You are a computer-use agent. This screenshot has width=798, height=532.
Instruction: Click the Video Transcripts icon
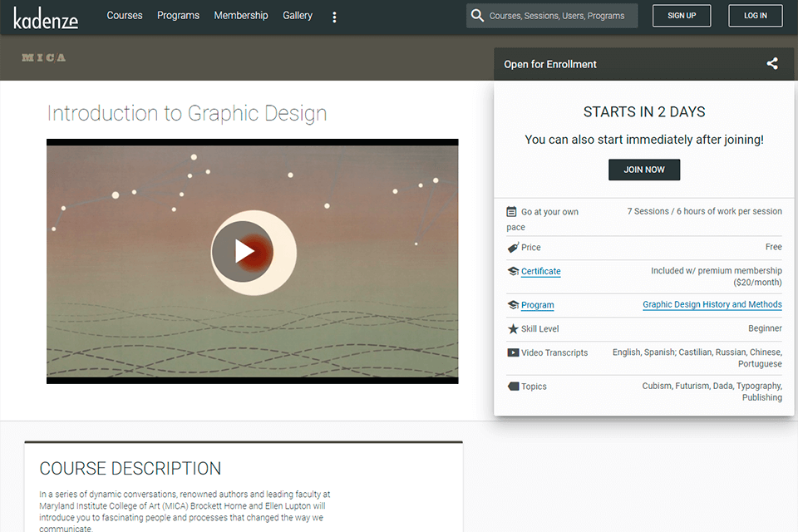click(x=512, y=352)
